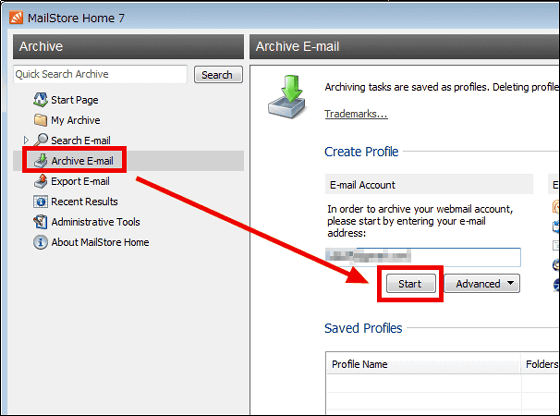The image size is (560, 416).
Task: Click the MailStore Home 7 title bar logo
Action: [x=16, y=17]
